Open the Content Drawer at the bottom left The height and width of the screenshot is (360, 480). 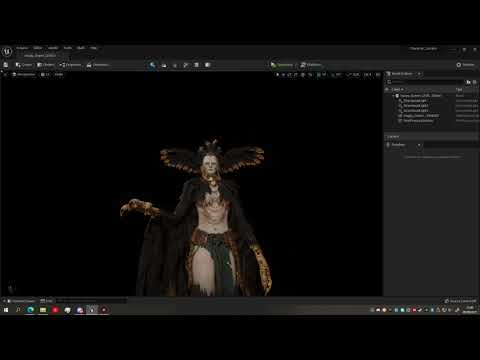[x=21, y=301]
